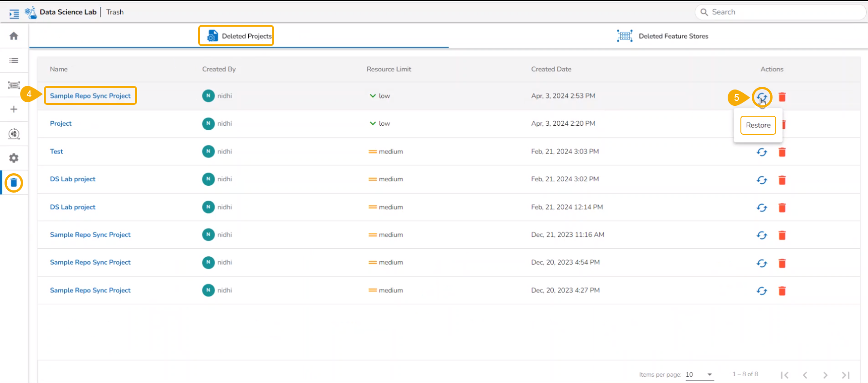Switch to Deleted Feature Stores tab
Screen dimensions: 868x383
(x=663, y=36)
